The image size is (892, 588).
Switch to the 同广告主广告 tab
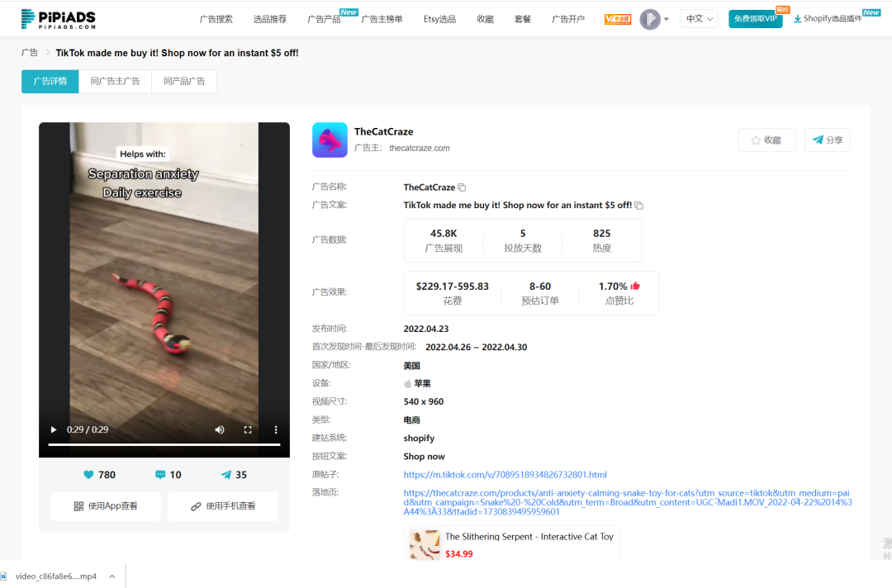coord(115,81)
